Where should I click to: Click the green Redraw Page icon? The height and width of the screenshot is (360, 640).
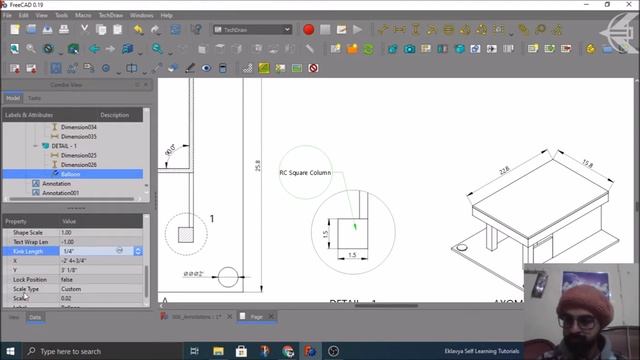(369, 49)
